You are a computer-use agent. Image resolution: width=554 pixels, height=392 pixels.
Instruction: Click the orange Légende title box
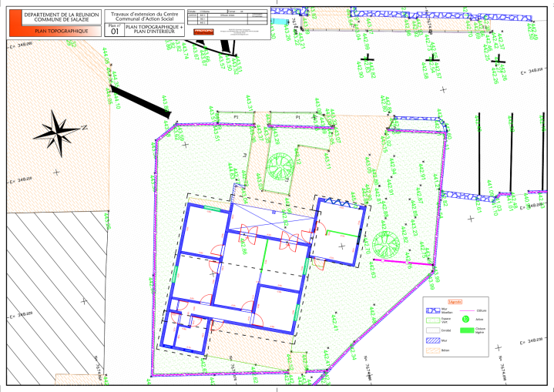[x=455, y=302]
